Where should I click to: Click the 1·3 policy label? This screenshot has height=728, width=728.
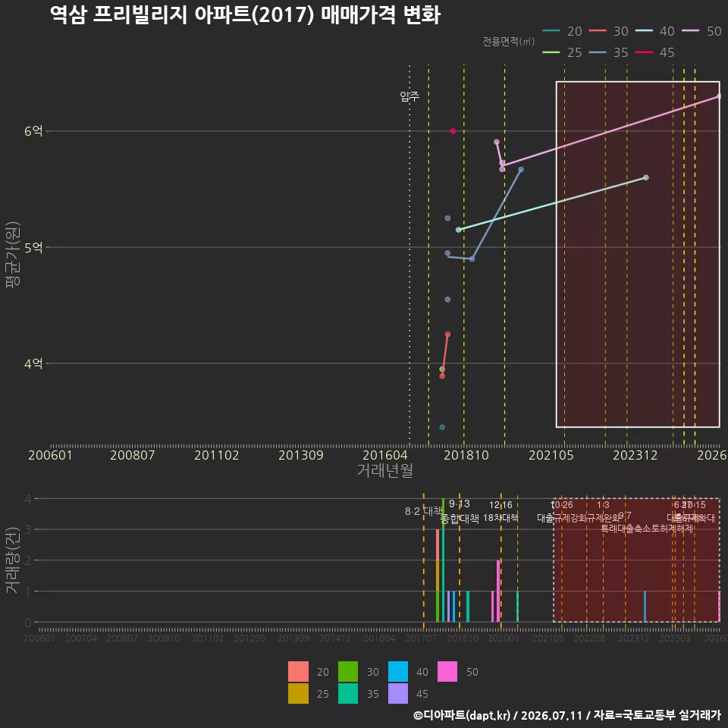(x=603, y=505)
